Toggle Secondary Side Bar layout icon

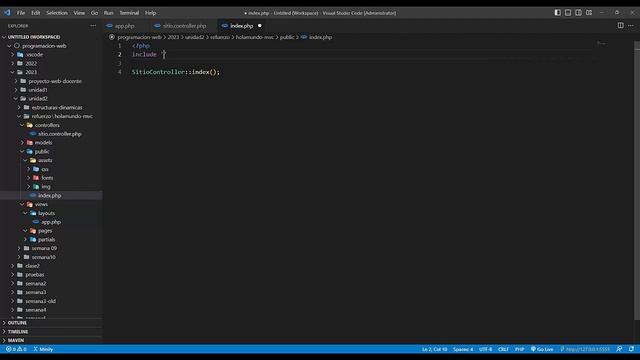tap(578, 13)
